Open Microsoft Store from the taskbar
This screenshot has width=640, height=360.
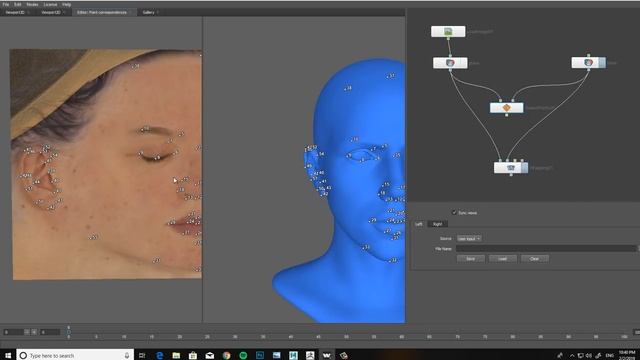(193, 356)
